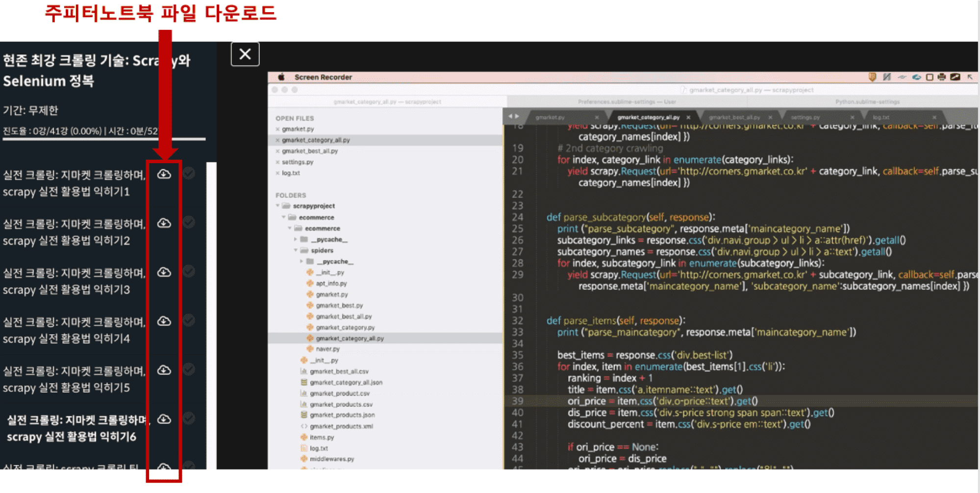Download notebook file for 익히기6 lesson
Image resolution: width=980 pixels, height=493 pixels.
coord(164,419)
